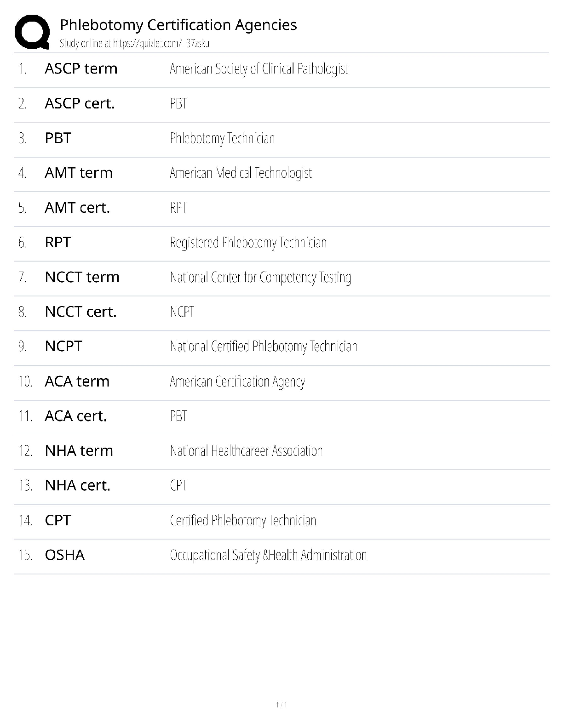Click the American Society of Clinical Pathologist definition
Screen dimensions: 563x728
(259, 69)
